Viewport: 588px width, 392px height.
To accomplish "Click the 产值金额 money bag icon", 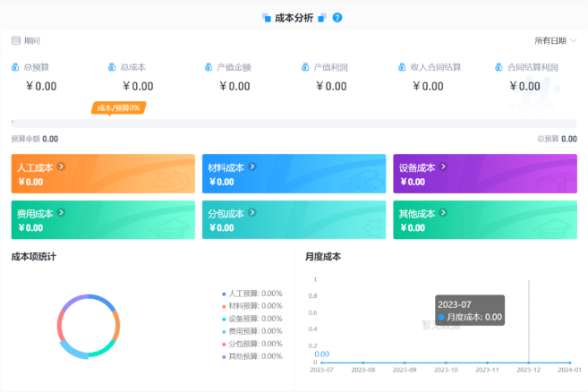I will pyautogui.click(x=209, y=67).
